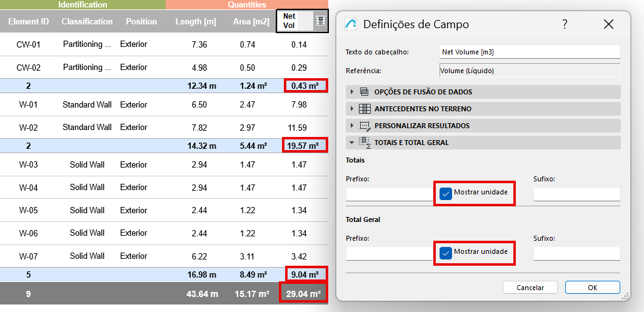Select the Element ID column header
This screenshot has height=312, width=644.
click(x=28, y=21)
